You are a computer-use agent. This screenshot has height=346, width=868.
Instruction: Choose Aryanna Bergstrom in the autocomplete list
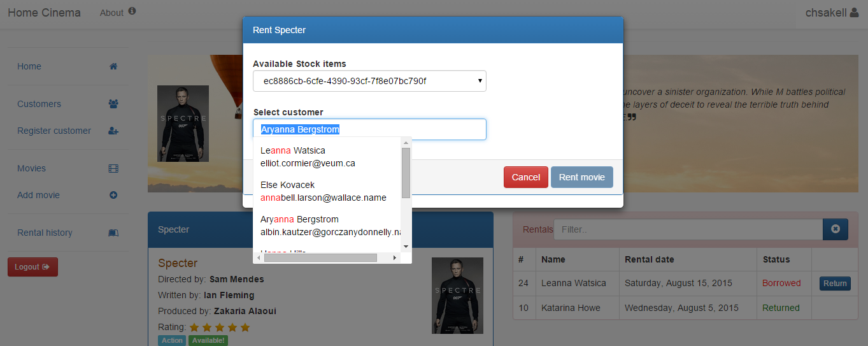point(299,225)
